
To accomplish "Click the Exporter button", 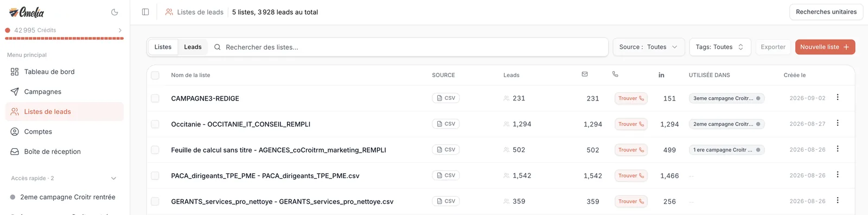I will click(x=773, y=47).
